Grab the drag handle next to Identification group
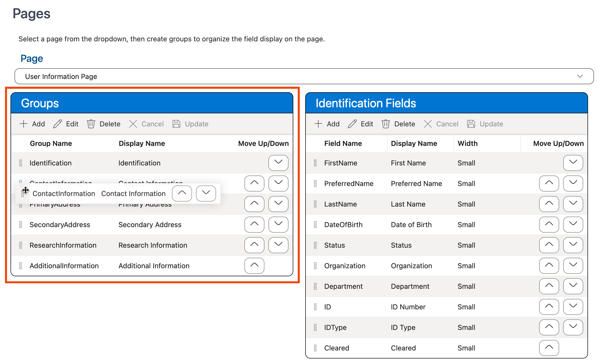Screen dimensions: 597x364 tap(21, 163)
